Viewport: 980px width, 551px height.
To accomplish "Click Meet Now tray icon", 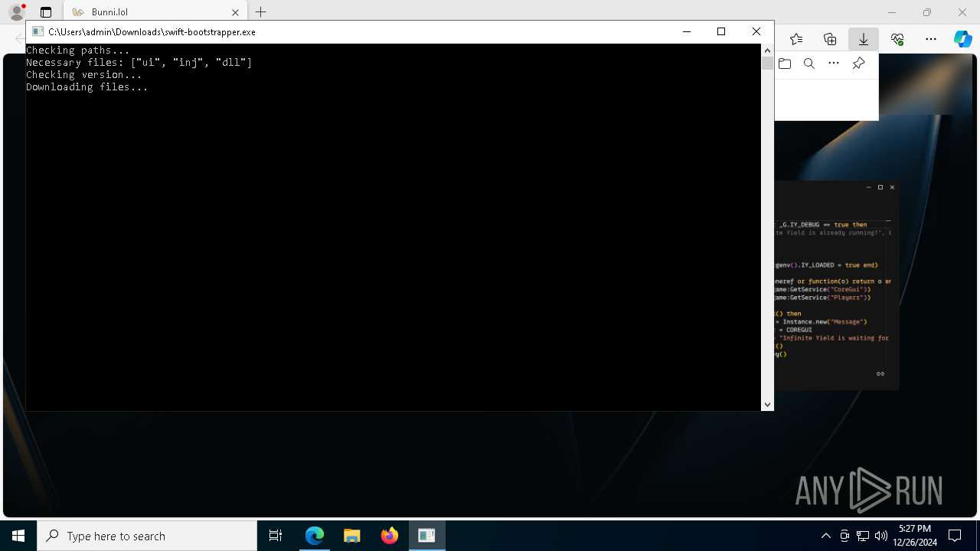I will click(x=844, y=536).
